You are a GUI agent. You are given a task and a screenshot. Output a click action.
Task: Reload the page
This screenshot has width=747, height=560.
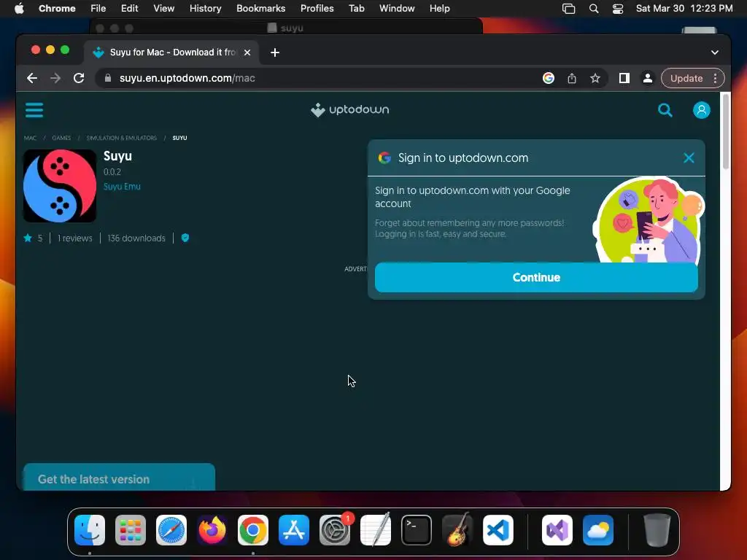tap(79, 78)
